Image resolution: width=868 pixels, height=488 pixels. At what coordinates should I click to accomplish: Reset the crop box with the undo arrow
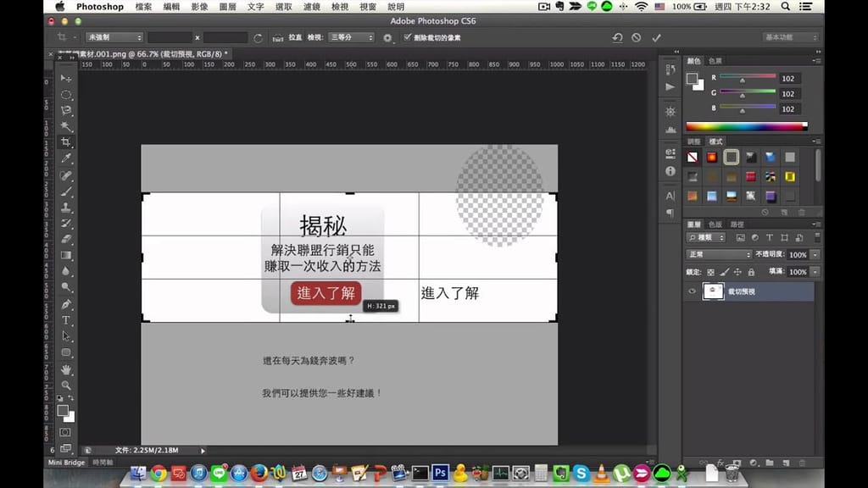coord(617,37)
